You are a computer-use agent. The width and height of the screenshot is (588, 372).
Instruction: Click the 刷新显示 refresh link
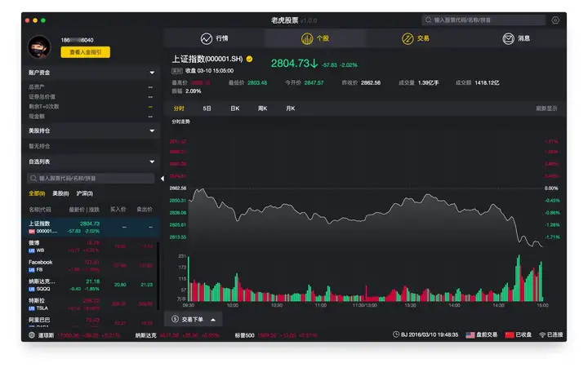[x=546, y=108]
